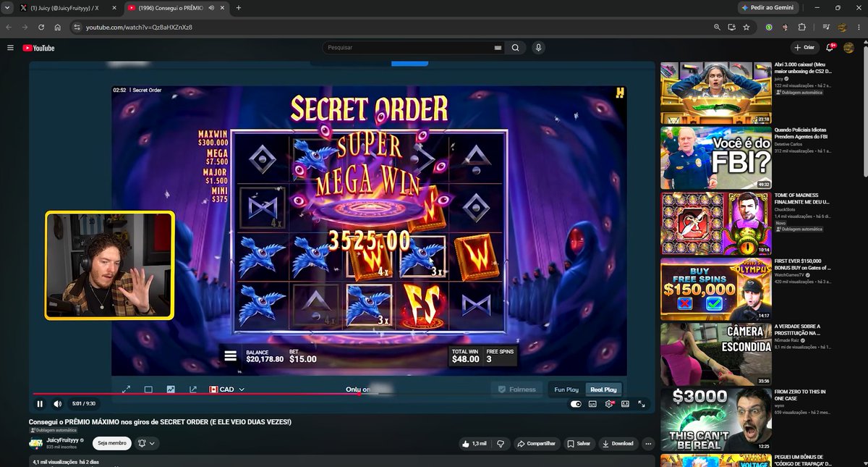Click the Dublagem automática badge under title
Image resolution: width=868 pixels, height=467 pixels.
pyautogui.click(x=53, y=430)
